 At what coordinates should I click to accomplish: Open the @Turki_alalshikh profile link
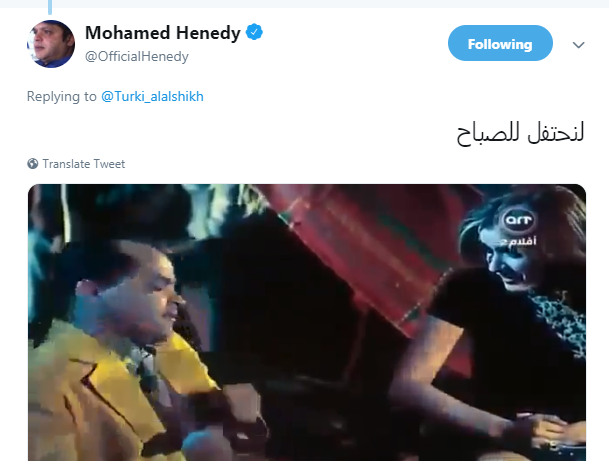tap(152, 96)
